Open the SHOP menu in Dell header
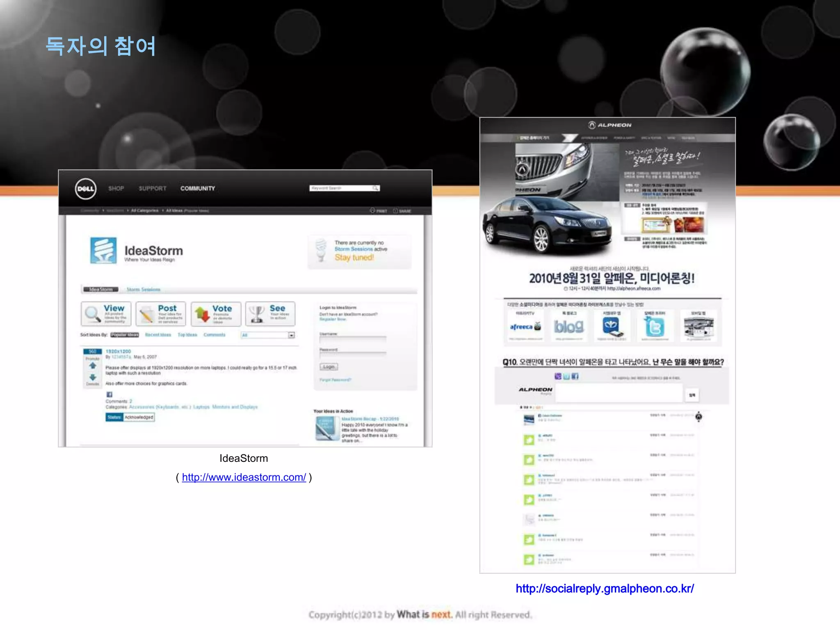This screenshot has width=840, height=630. coord(116,188)
